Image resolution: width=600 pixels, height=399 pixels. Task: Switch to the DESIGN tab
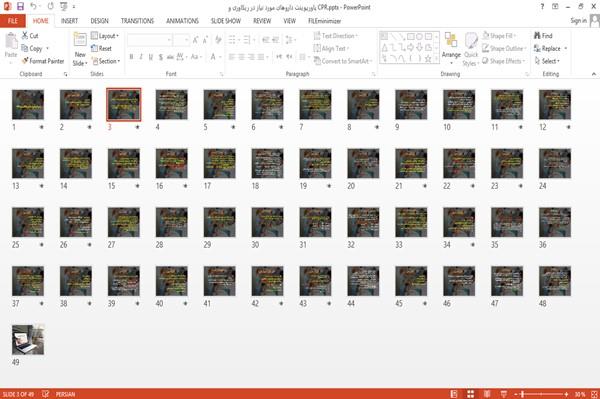99,21
